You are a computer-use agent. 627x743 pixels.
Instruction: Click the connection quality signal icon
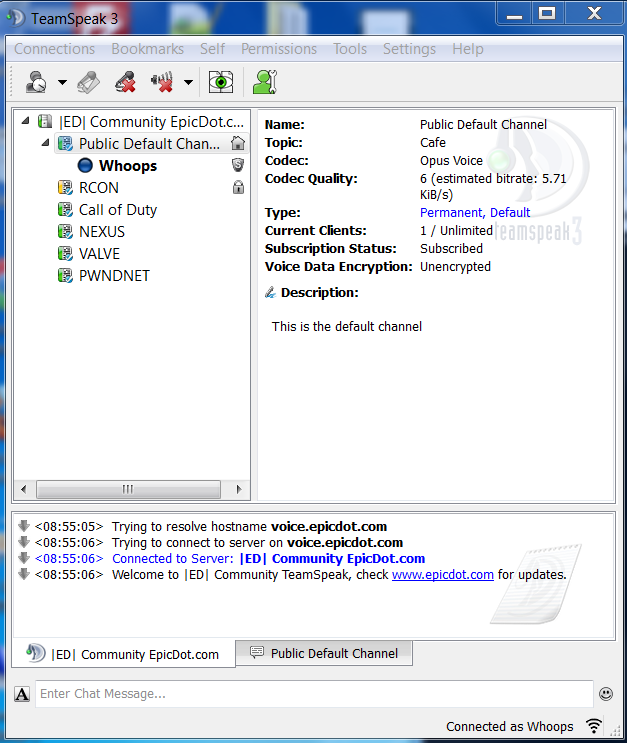594,726
